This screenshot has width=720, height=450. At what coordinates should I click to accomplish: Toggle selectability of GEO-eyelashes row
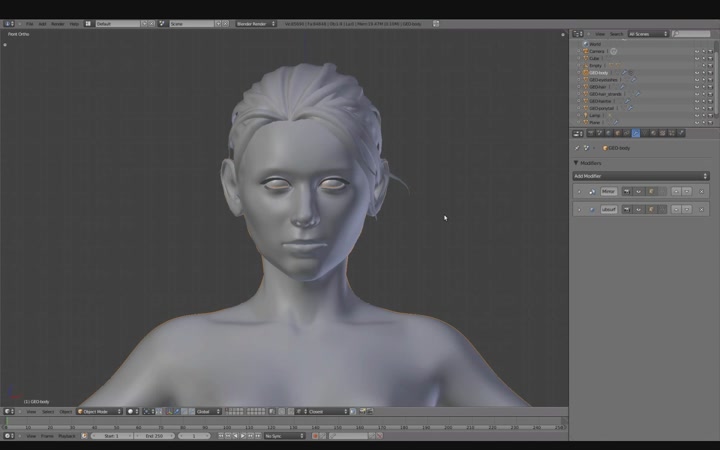tap(703, 80)
